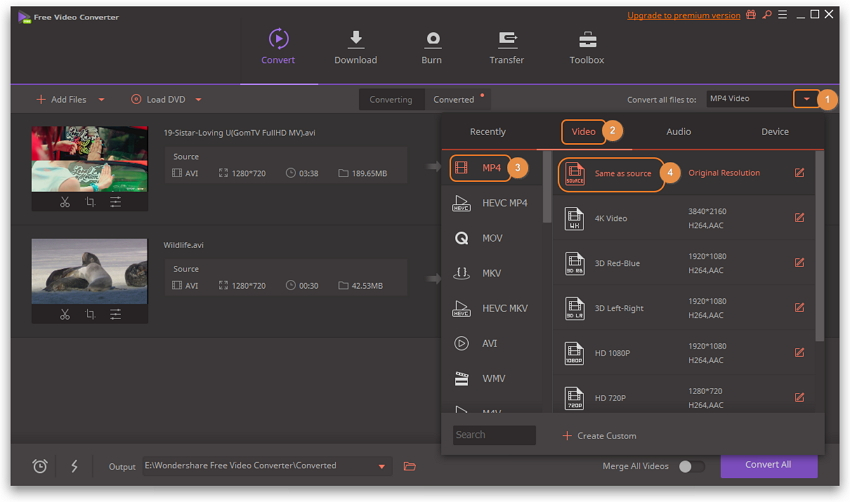
Task: Expand the Add Files dropdown arrow
Action: point(101,100)
